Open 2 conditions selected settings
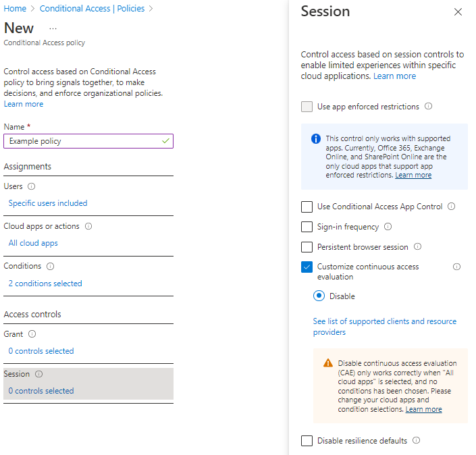Screen dimensions: 476x455 pyautogui.click(x=45, y=284)
